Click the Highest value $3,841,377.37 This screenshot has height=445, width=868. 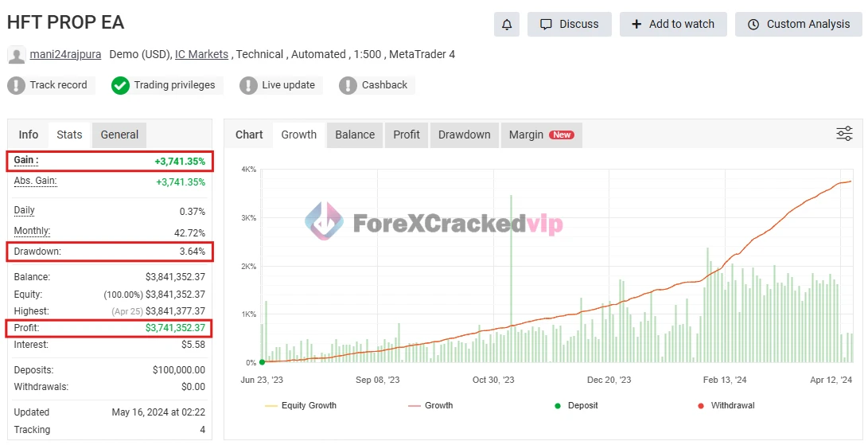(175, 311)
